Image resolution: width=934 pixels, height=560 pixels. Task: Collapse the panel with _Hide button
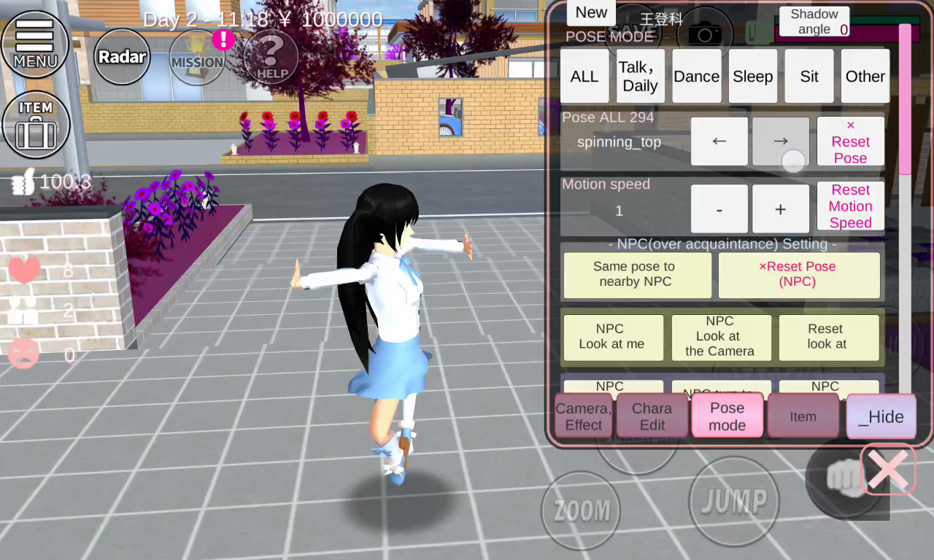pyautogui.click(x=881, y=416)
